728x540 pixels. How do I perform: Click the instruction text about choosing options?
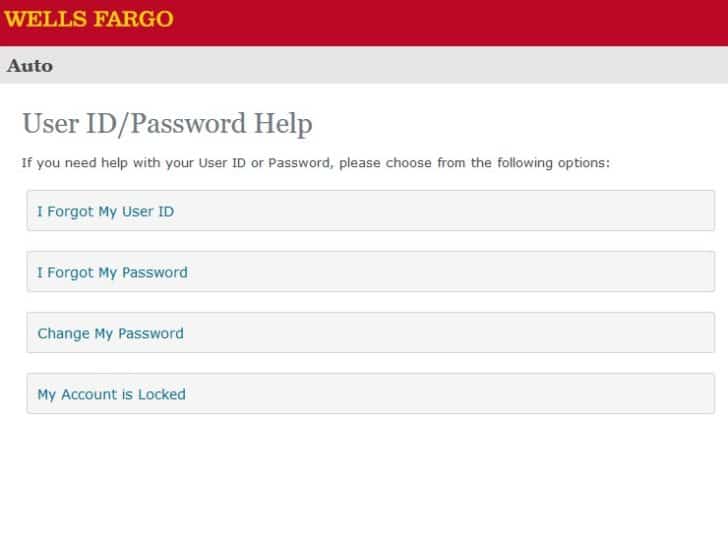[316, 163]
